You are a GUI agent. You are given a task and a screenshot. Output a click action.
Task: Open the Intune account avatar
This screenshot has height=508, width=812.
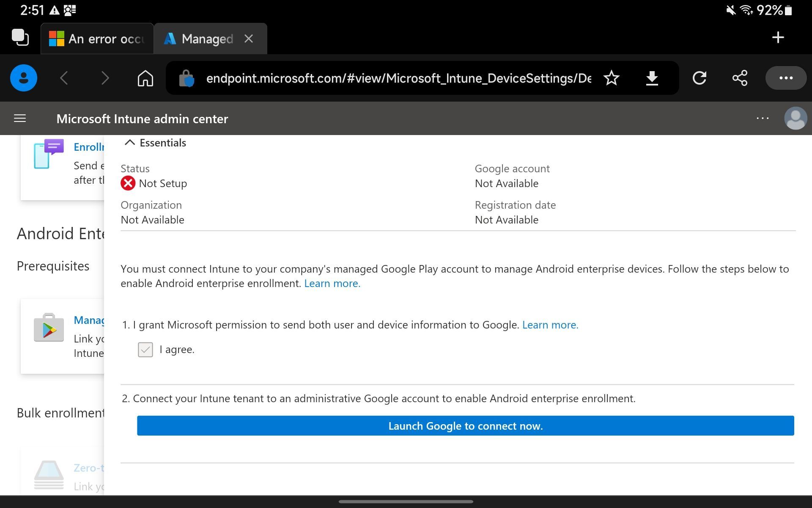(x=795, y=119)
